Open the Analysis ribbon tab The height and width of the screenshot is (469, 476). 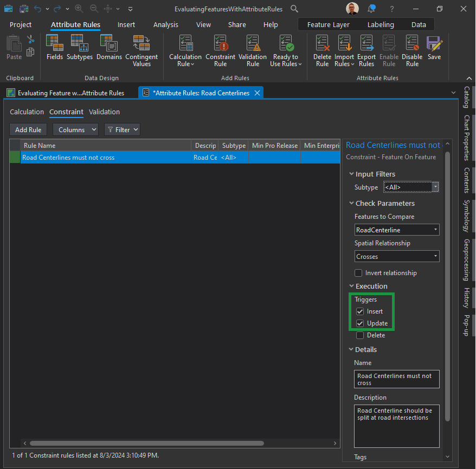tap(165, 25)
